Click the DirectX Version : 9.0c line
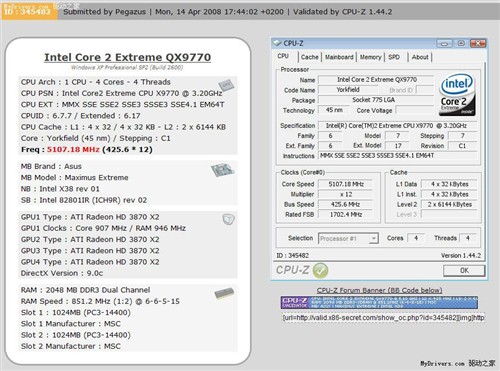 pyautogui.click(x=62, y=273)
